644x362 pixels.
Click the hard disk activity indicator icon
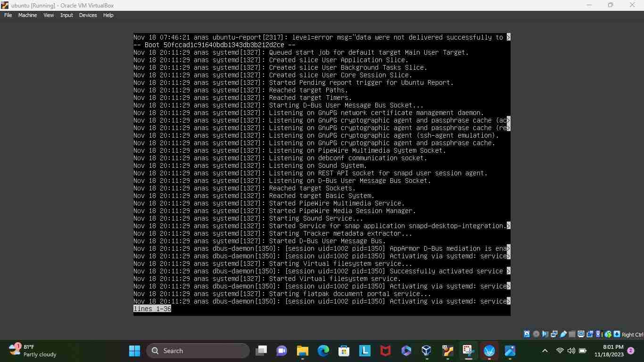527,334
